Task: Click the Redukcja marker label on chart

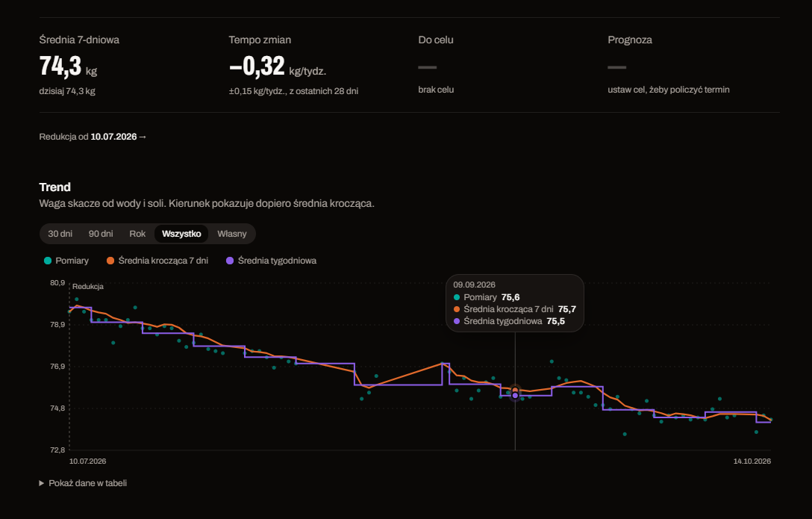Action: 87,287
